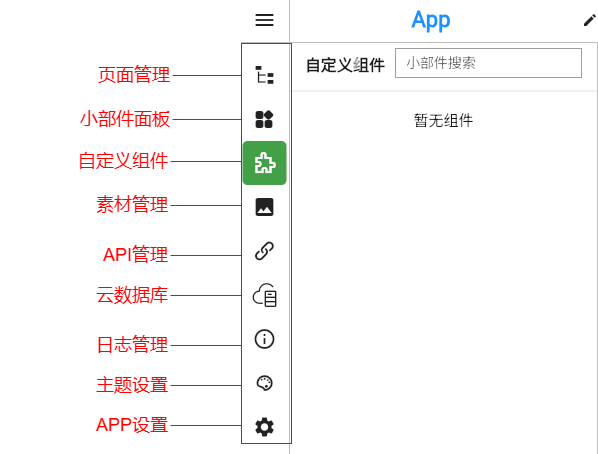The height and width of the screenshot is (454, 598).
Task: Select the green custom component puzzle icon
Action: 265,163
